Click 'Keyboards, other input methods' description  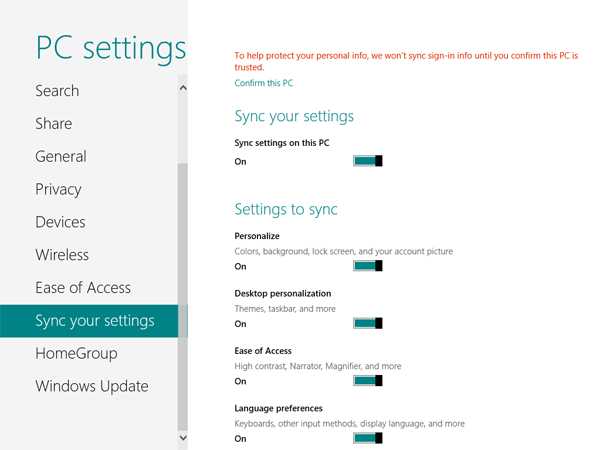click(x=349, y=424)
